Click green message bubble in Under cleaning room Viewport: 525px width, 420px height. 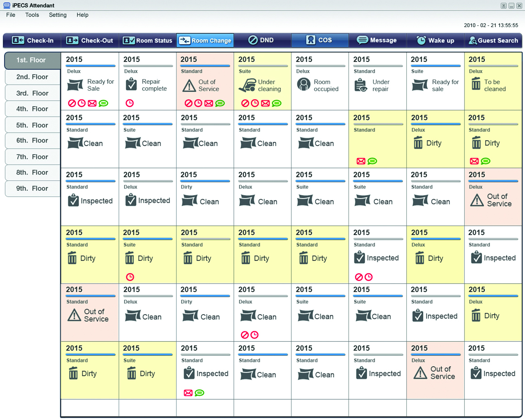point(277,104)
